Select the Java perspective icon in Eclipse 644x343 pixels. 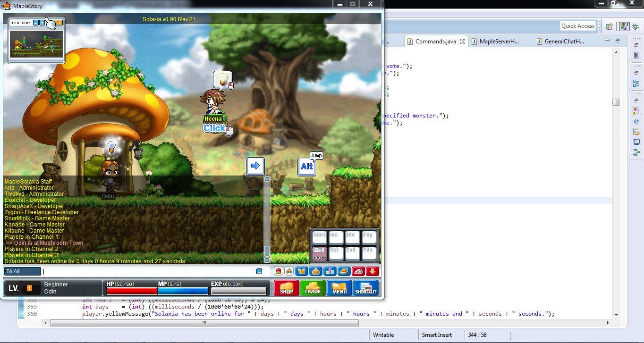[x=624, y=26]
